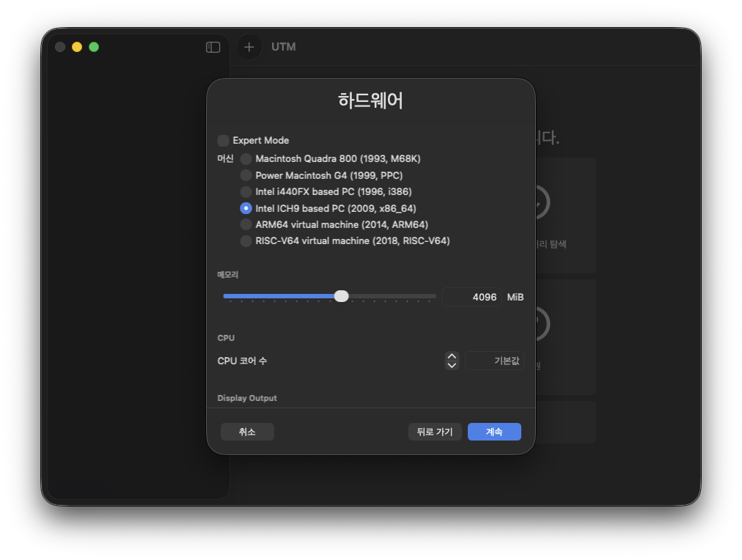Screen dimensions: 742x560
Task: Click the CPU core stepper up arrow
Action: click(452, 356)
